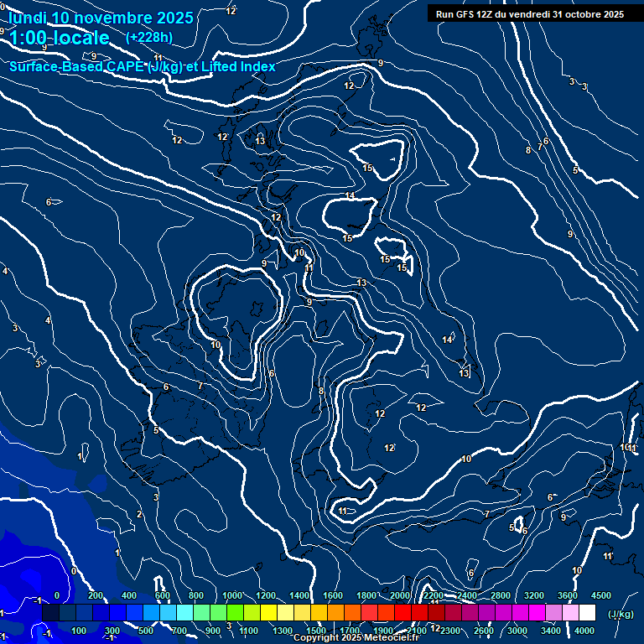Click the '1900' legend value

pos(383,631)
